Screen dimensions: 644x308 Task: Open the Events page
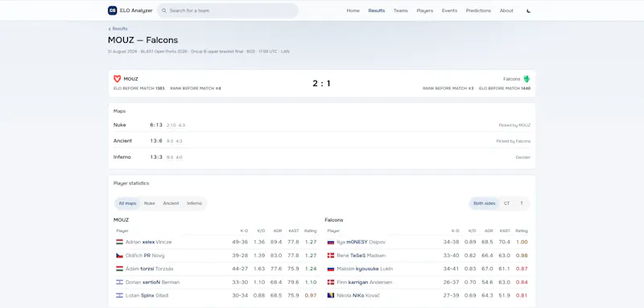[x=449, y=10]
